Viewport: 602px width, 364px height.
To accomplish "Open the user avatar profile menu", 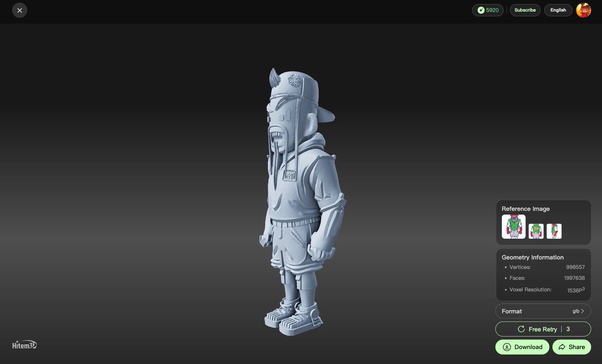I will (583, 10).
